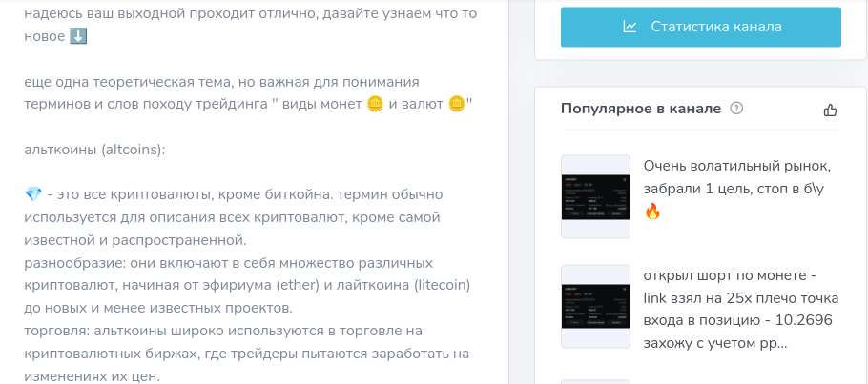This screenshot has height=384, width=868.
Task: Click the blue diamond emoji in the post
Action: click(x=33, y=194)
